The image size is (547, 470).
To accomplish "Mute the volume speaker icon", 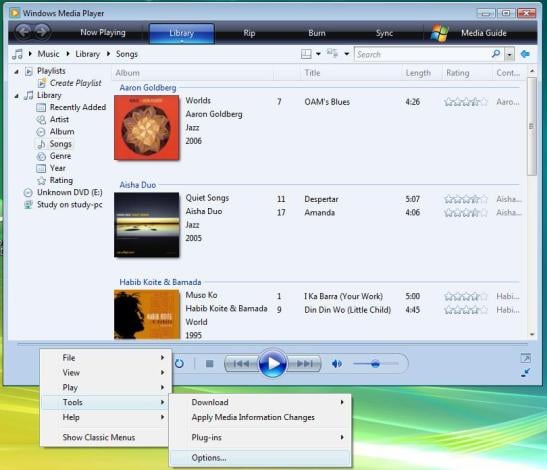I will pyautogui.click(x=337, y=364).
